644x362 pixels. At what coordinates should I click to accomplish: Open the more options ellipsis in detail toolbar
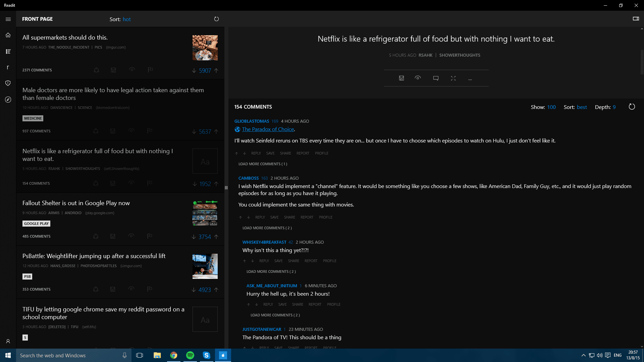tap(470, 79)
